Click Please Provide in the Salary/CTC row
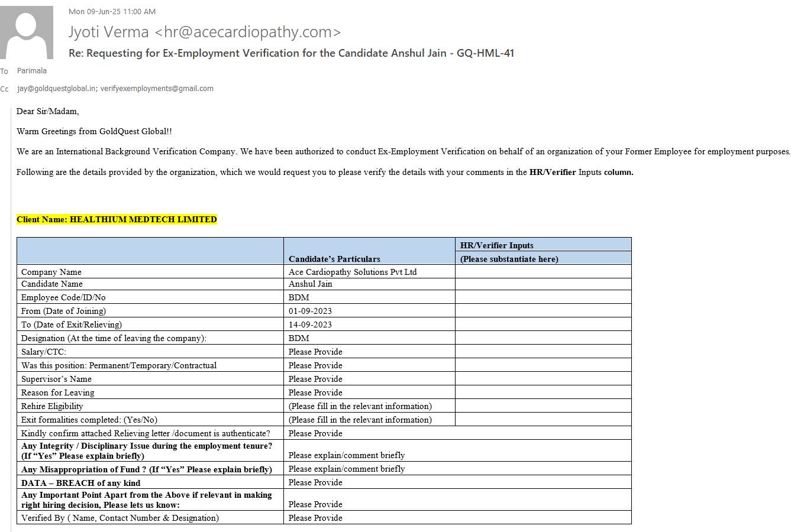The width and height of the screenshot is (791, 532). 315,352
